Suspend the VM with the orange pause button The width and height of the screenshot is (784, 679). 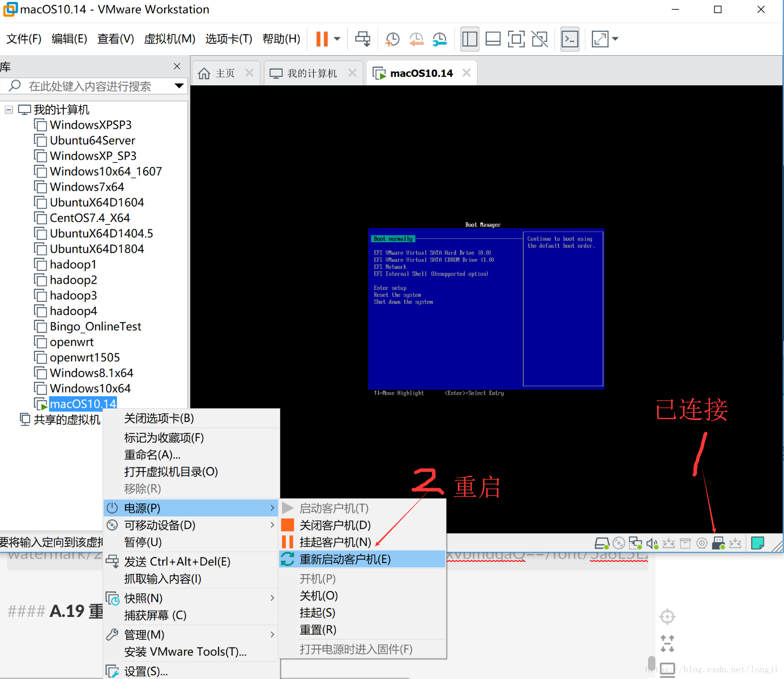coord(322,39)
